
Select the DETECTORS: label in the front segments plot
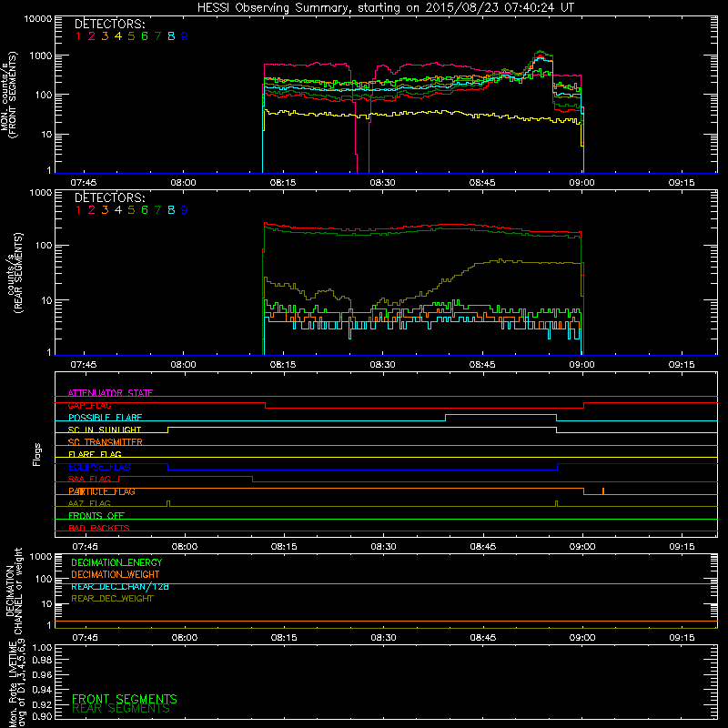coord(110,24)
